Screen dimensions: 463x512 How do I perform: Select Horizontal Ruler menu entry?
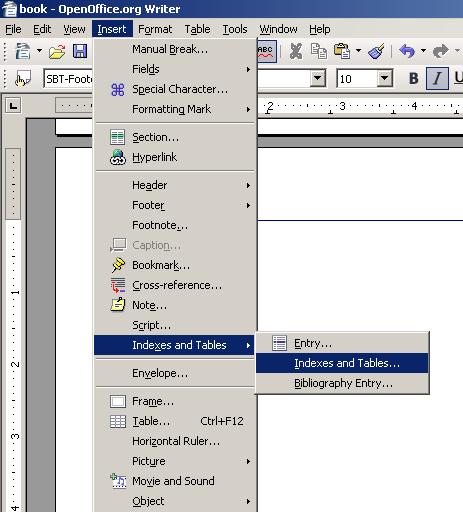tap(175, 441)
